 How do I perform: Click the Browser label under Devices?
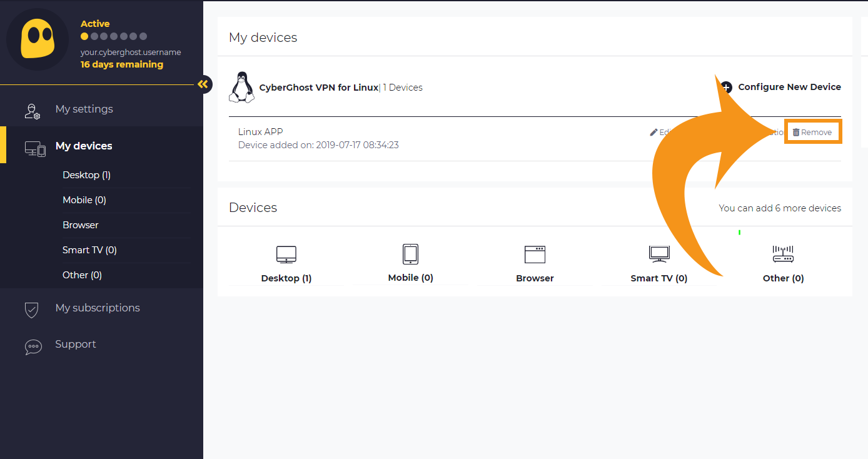pyautogui.click(x=535, y=278)
